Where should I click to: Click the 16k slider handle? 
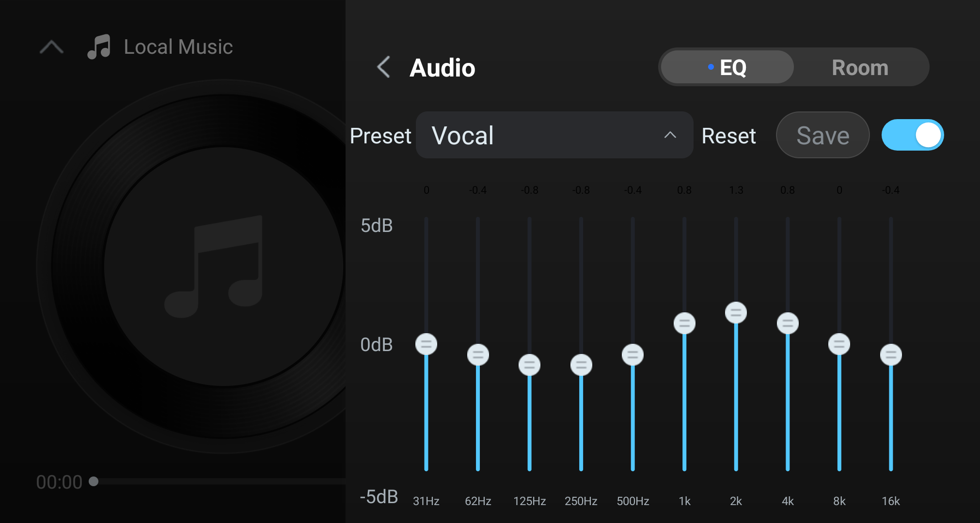891,355
